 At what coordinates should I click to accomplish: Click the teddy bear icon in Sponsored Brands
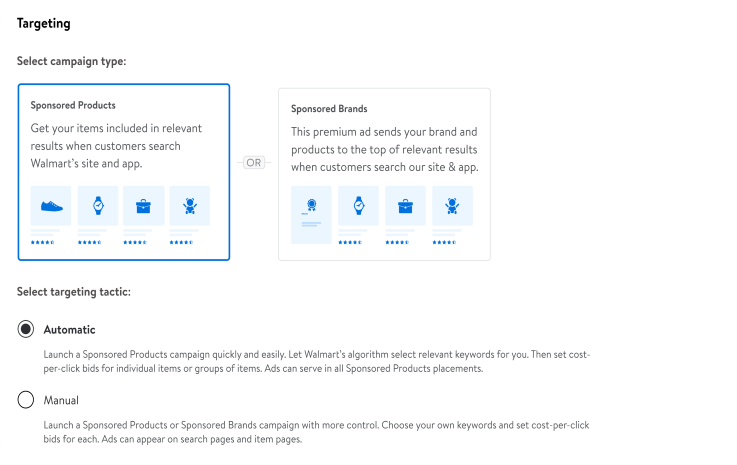(x=452, y=206)
